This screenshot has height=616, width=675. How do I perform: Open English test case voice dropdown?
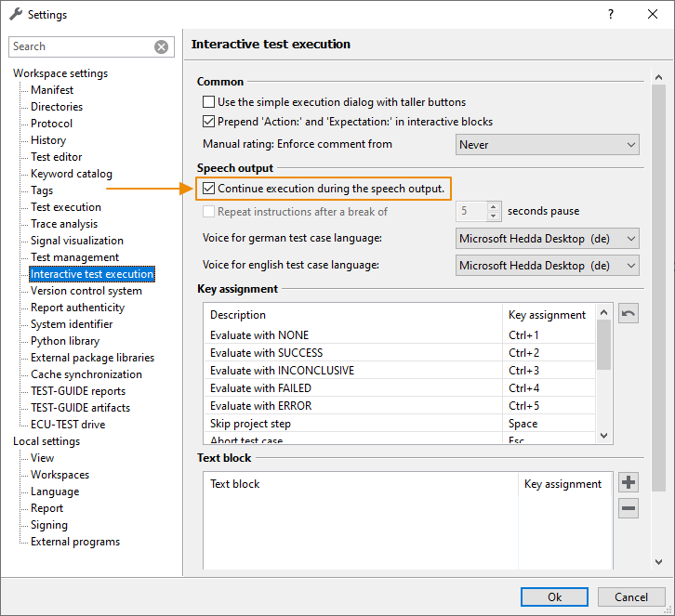[548, 266]
